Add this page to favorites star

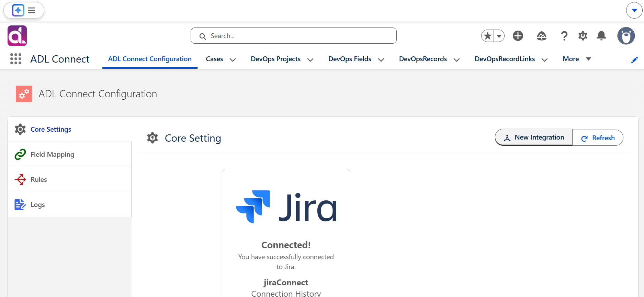click(x=487, y=36)
